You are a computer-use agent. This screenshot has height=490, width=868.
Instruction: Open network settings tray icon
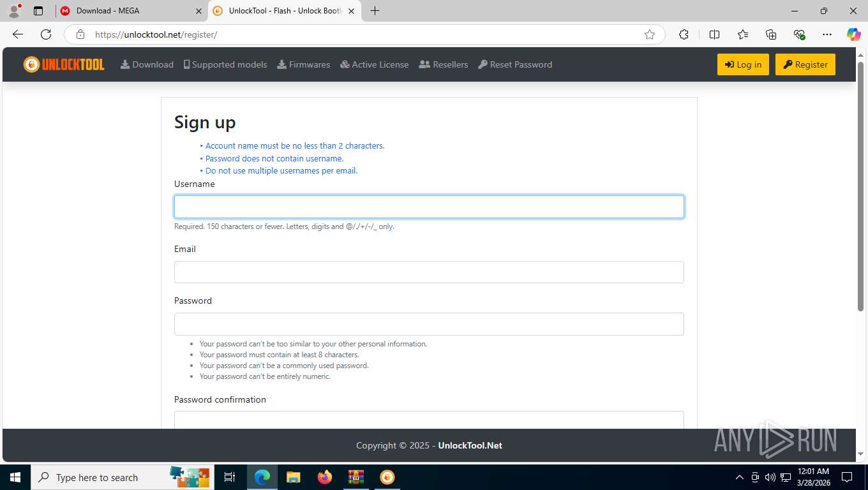[786, 477]
